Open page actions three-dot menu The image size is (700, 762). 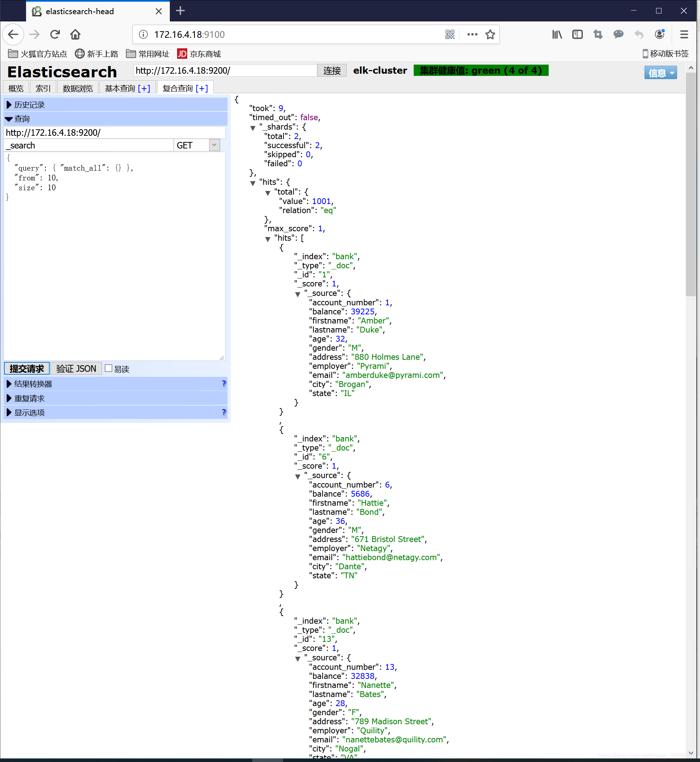(x=472, y=34)
